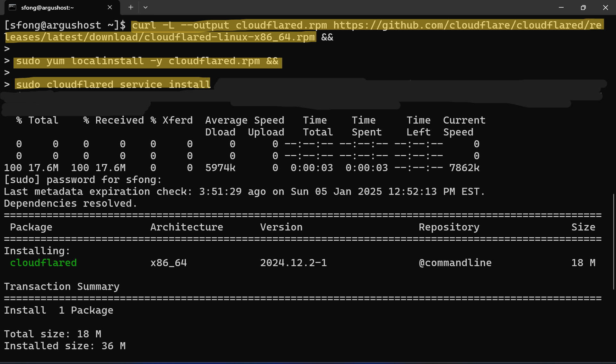This screenshot has width=616, height=364.
Task: Click the 'sudo yum localinstall -y cloudflared.rpm' line
Action: [x=148, y=61]
